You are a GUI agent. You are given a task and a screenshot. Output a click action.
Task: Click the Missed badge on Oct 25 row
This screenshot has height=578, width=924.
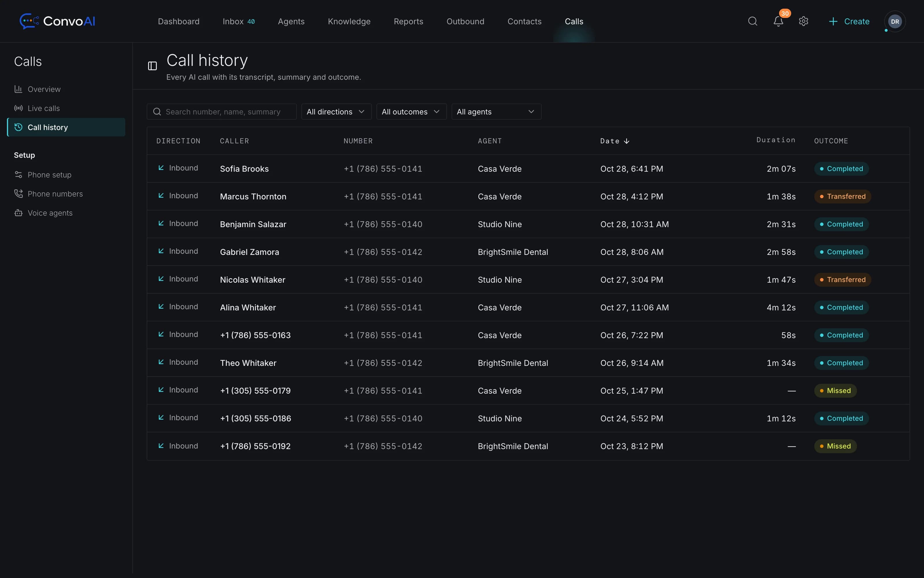pos(835,391)
